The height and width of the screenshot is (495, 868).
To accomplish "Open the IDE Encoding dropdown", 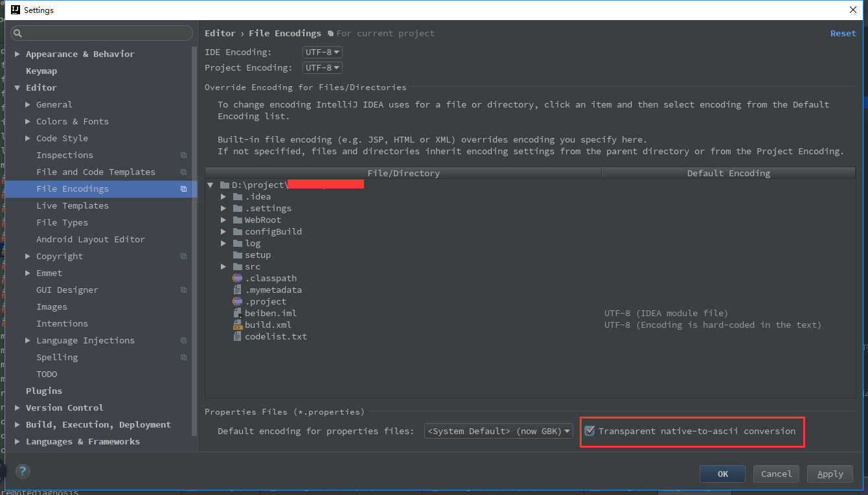I will 322,52.
